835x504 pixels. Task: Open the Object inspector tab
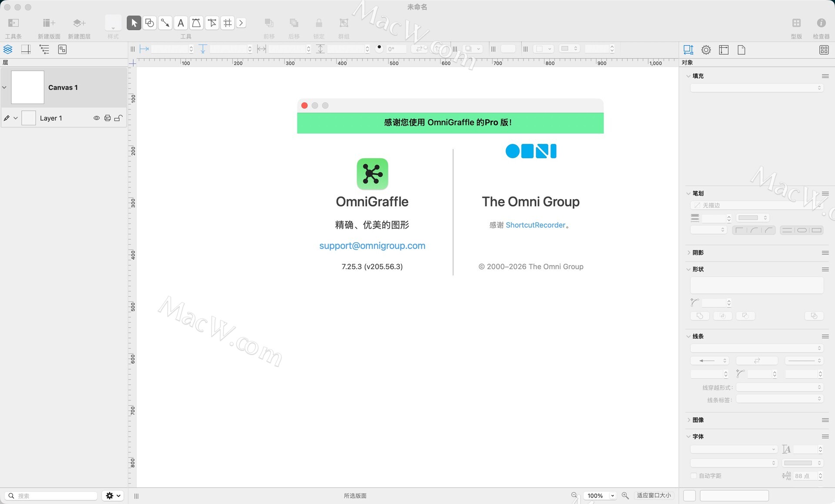688,50
